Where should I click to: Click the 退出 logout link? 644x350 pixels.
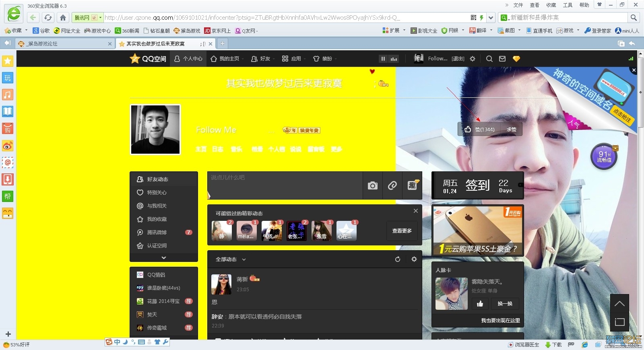pyautogui.click(x=458, y=59)
